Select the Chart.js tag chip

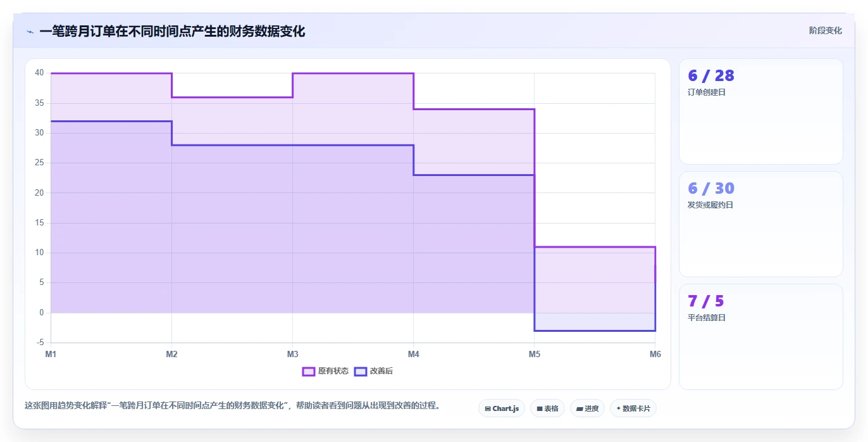(502, 408)
